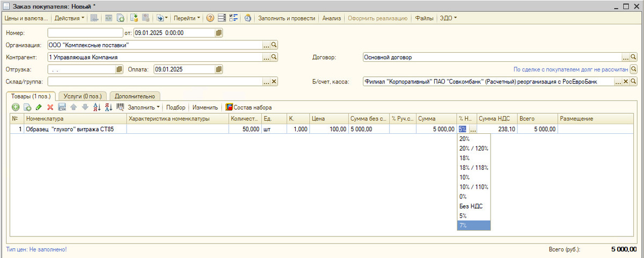Open Договор selection ellipsis button

point(625,57)
